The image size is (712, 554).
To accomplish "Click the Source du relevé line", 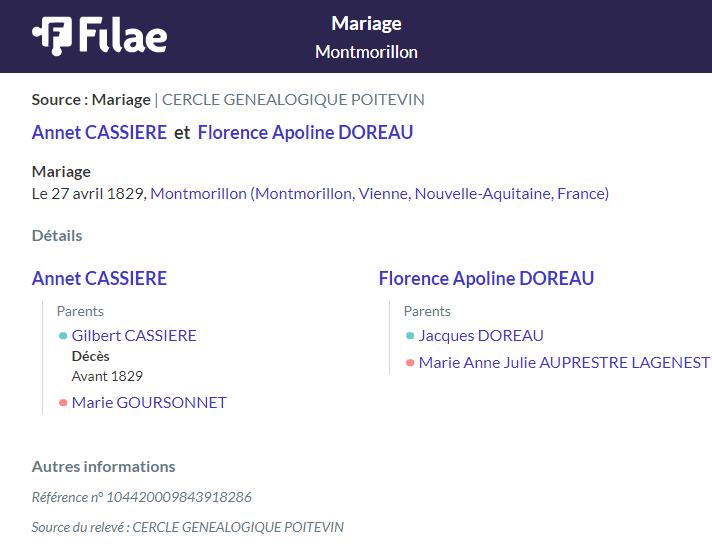I will coord(188,527).
